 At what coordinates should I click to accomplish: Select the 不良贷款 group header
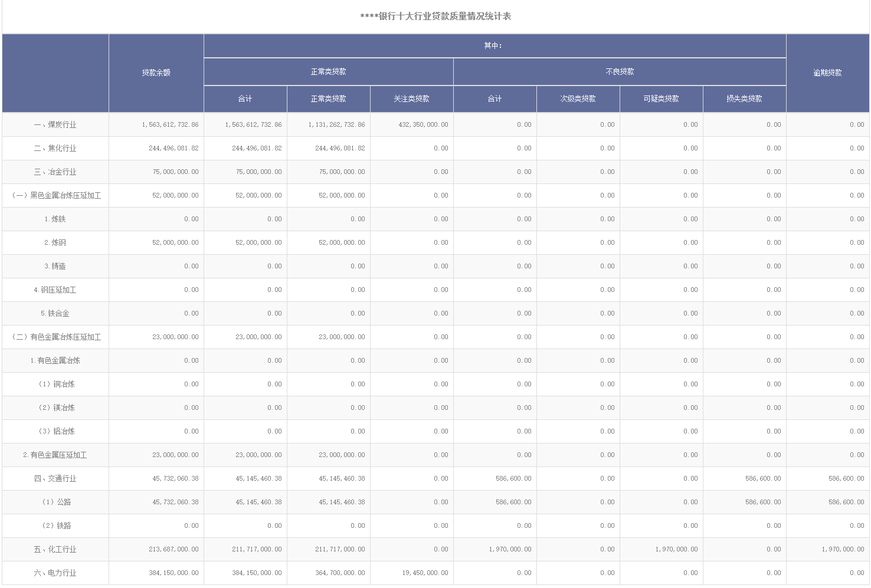[620, 71]
